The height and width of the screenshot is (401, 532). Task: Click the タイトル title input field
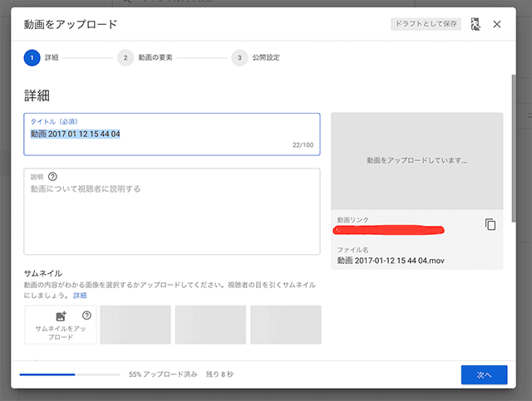(172, 134)
